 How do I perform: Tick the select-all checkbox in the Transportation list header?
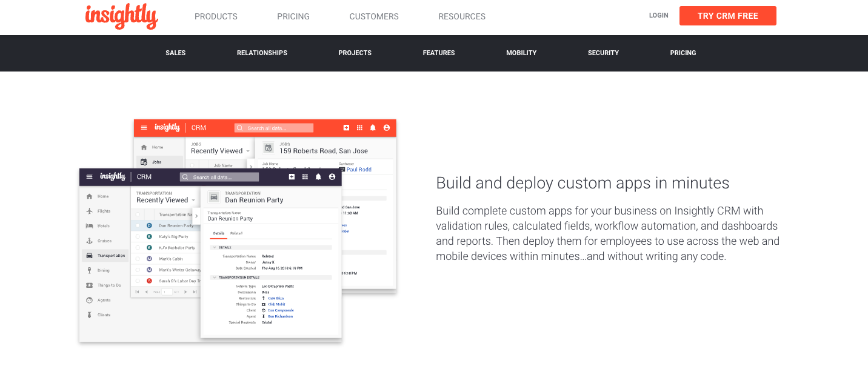[138, 215]
